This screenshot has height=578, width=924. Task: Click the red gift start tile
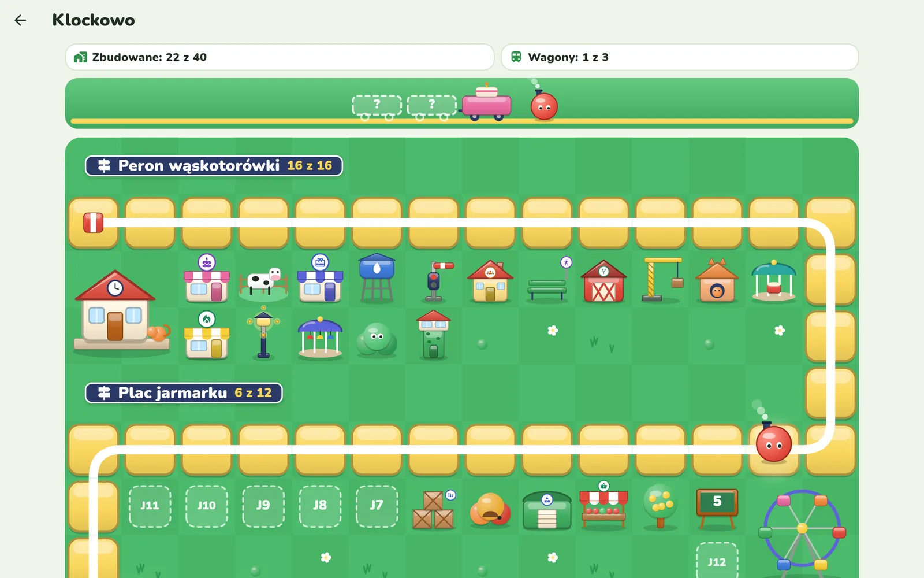93,223
